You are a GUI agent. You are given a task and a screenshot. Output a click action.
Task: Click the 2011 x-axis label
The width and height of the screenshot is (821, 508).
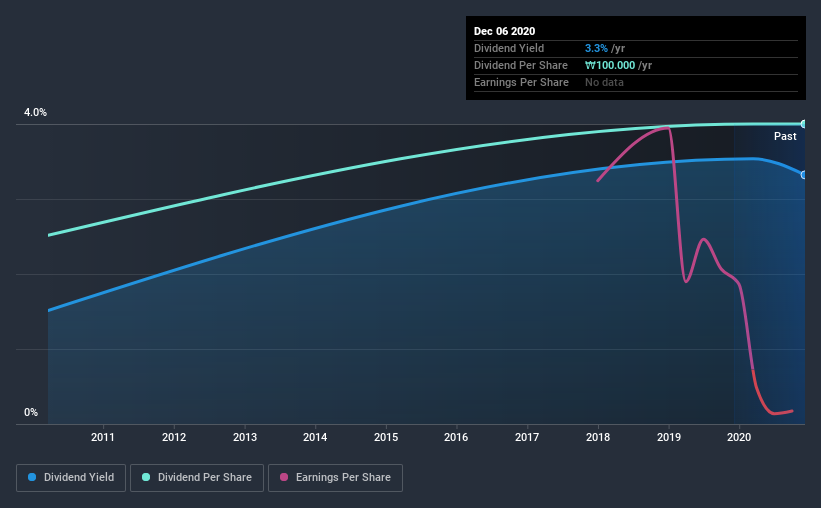pos(103,437)
